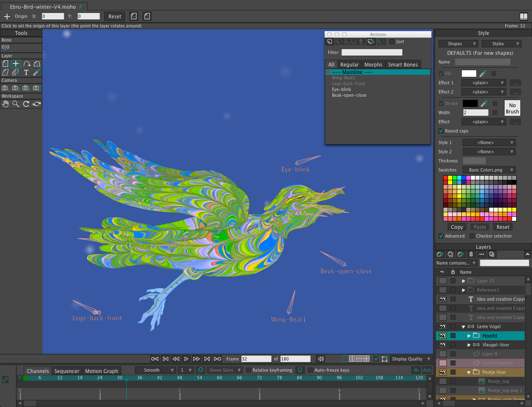
Task: Expand the Vleugel-Voor layer group
Action: click(469, 345)
